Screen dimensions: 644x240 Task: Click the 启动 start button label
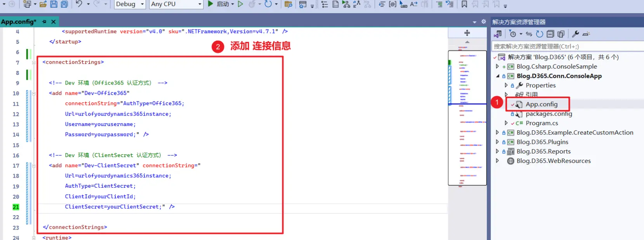pos(222,4)
